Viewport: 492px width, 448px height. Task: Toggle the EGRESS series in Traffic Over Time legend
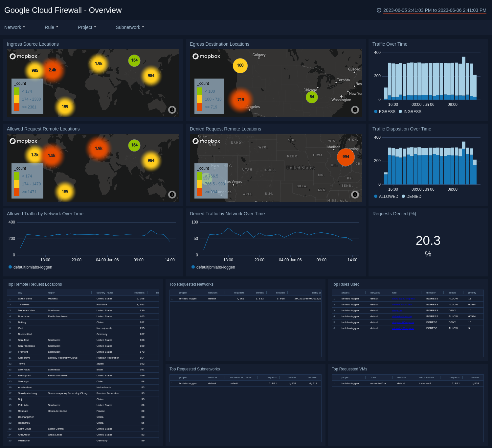[x=385, y=111]
